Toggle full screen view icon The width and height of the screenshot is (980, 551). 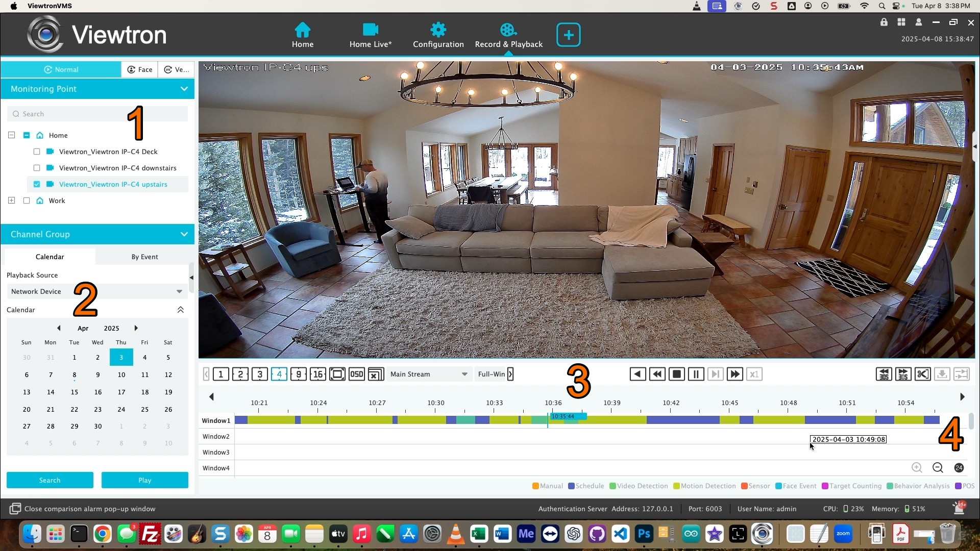click(337, 374)
